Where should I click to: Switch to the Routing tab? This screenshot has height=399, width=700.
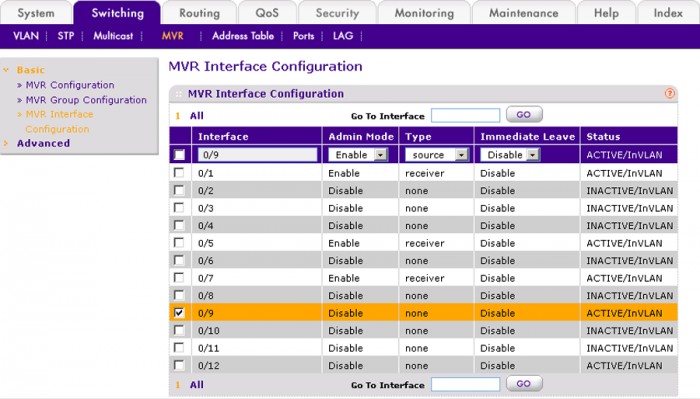(x=199, y=13)
